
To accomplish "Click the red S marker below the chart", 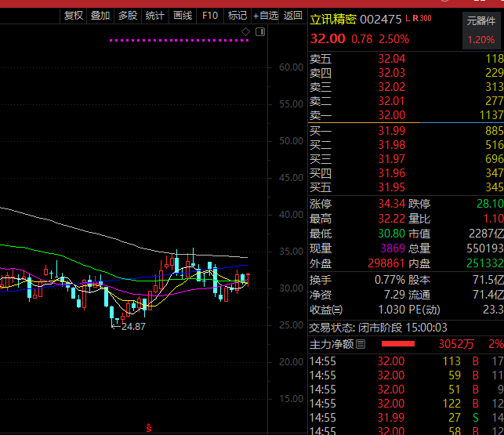I will click(x=148, y=427).
